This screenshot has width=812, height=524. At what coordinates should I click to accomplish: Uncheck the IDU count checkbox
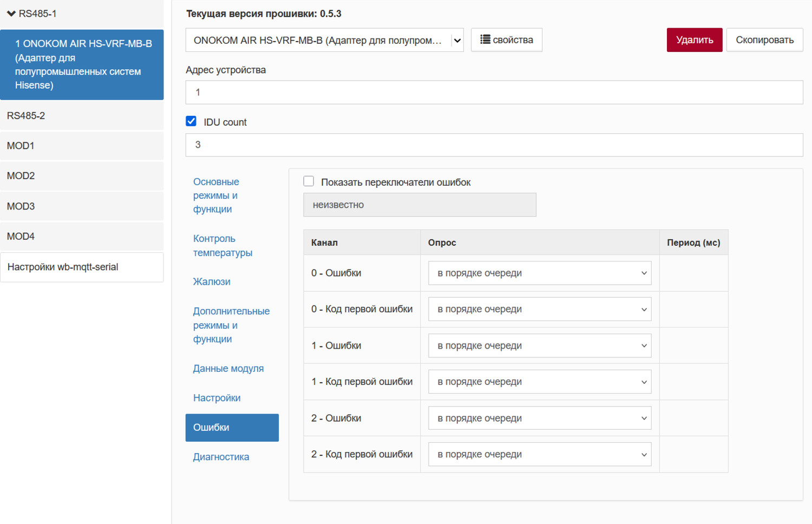pyautogui.click(x=191, y=121)
